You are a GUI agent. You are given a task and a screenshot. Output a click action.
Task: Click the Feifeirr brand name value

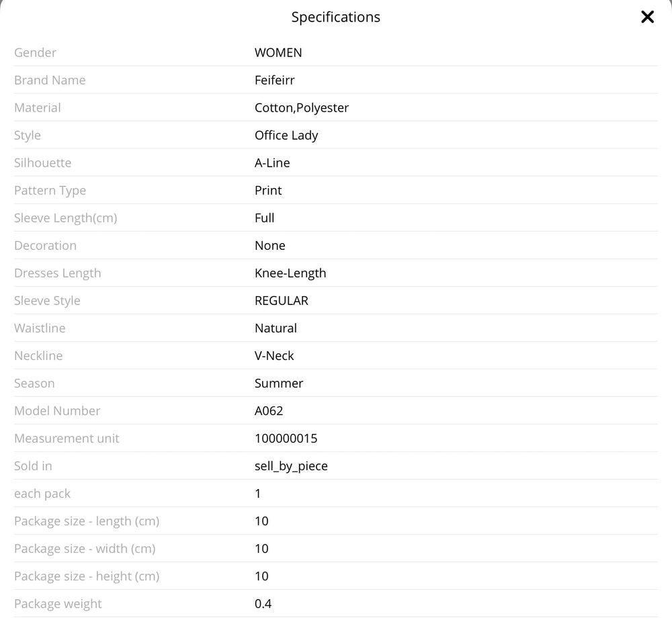(274, 80)
